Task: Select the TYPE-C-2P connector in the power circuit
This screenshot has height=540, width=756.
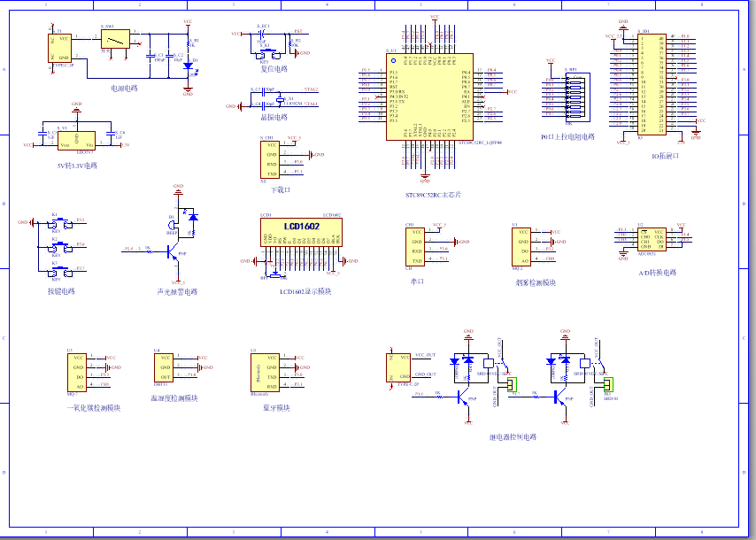Action: click(61, 48)
